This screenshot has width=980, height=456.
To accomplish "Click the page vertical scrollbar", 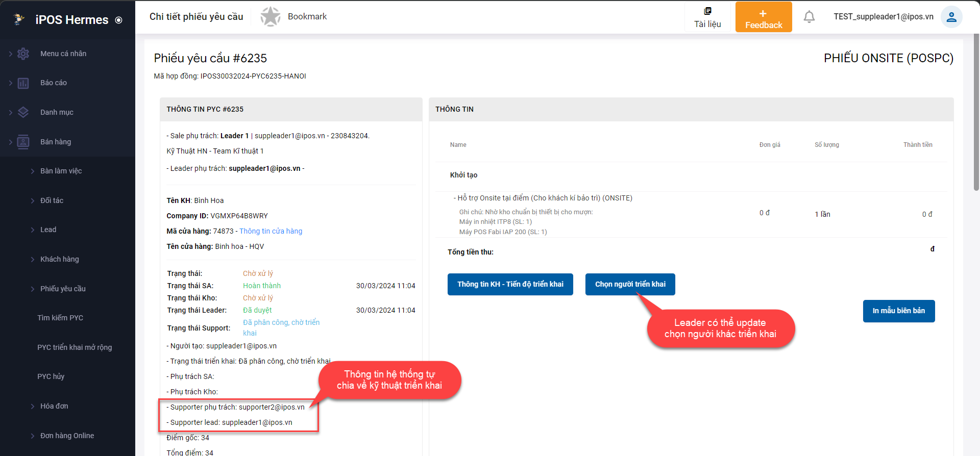I will 976,112.
